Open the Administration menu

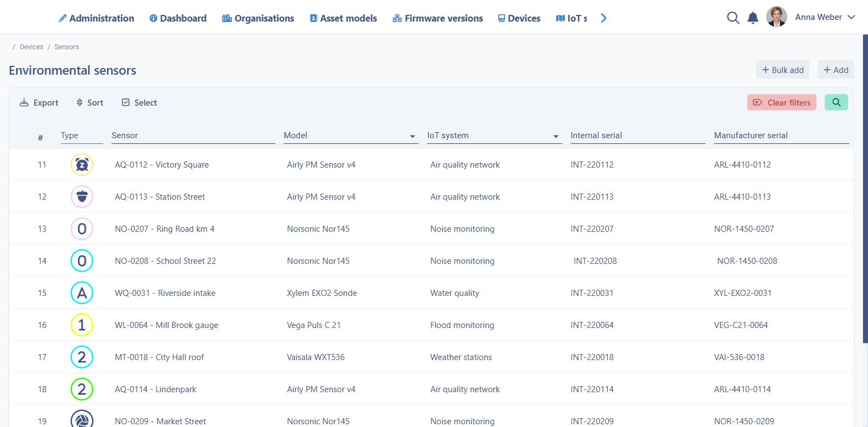pos(96,18)
